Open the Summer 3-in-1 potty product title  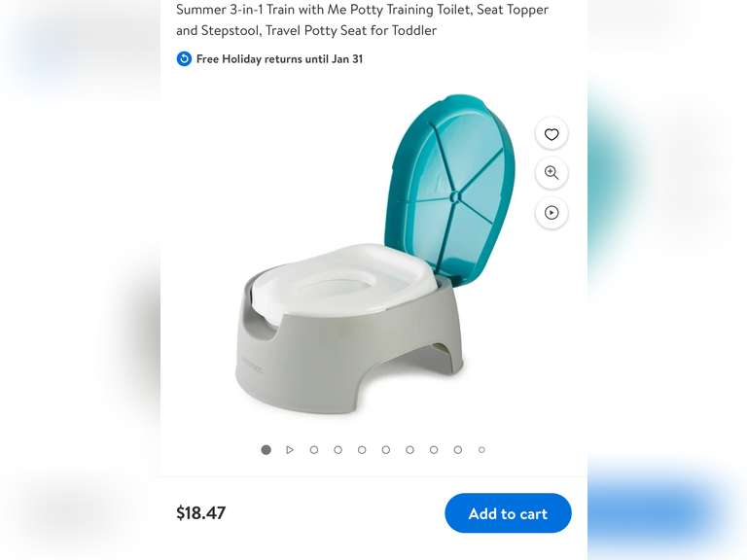click(362, 19)
